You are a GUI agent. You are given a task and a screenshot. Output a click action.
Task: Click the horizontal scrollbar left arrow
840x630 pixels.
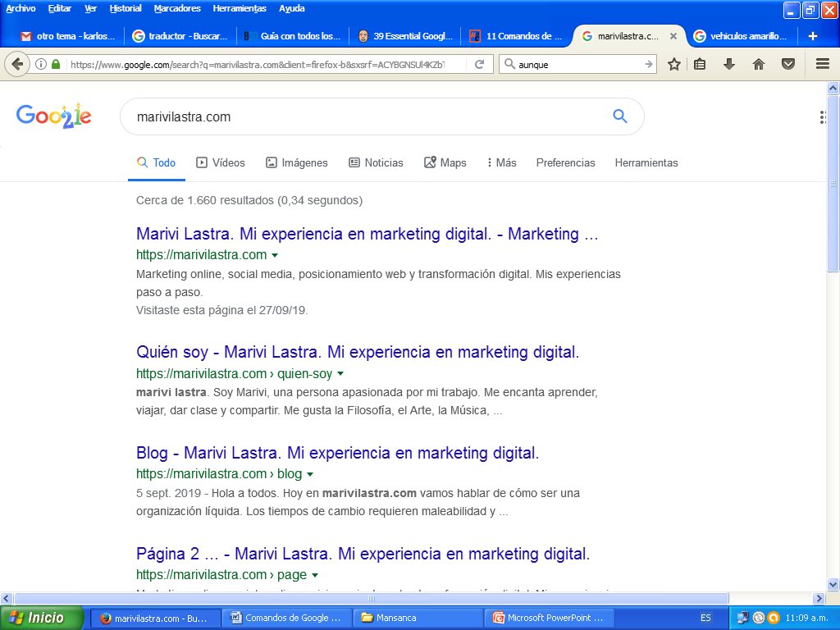coord(6,598)
